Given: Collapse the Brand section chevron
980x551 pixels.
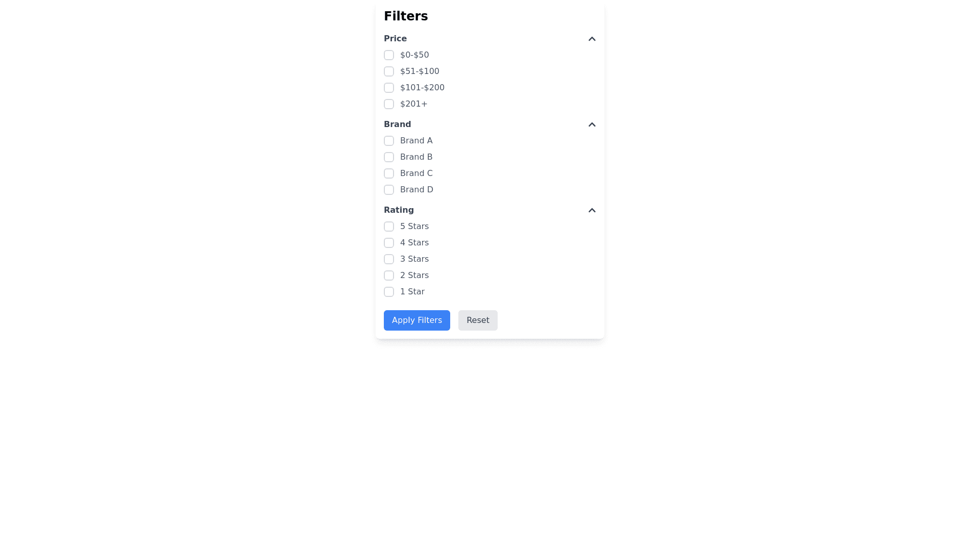Looking at the screenshot, I should [x=592, y=124].
